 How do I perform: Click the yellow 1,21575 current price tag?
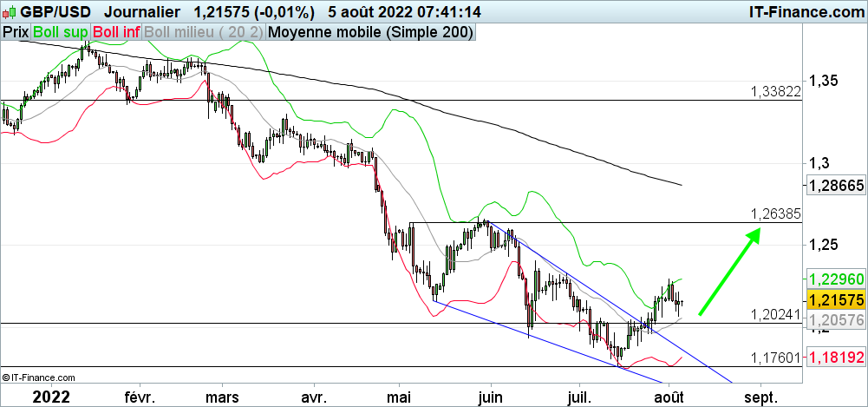click(834, 299)
